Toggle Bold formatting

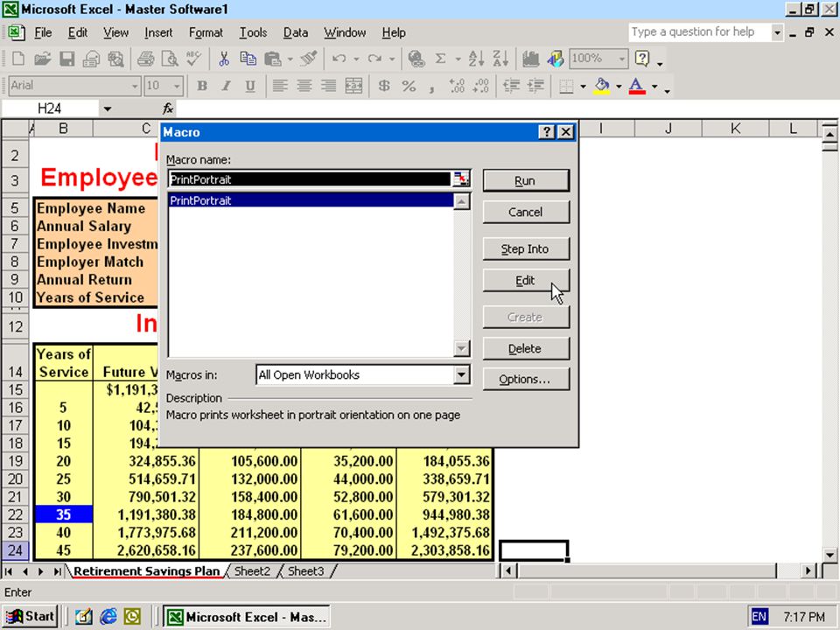(202, 86)
